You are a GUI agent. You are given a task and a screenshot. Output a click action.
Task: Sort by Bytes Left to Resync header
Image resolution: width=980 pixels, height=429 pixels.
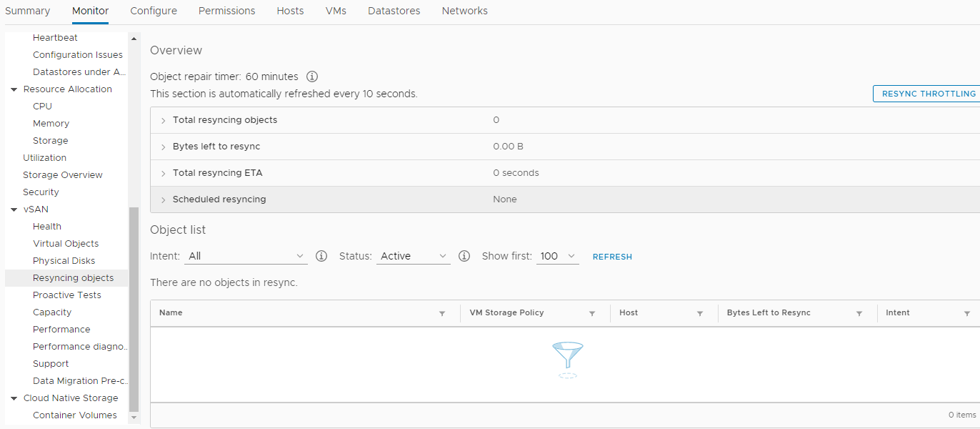[769, 313]
